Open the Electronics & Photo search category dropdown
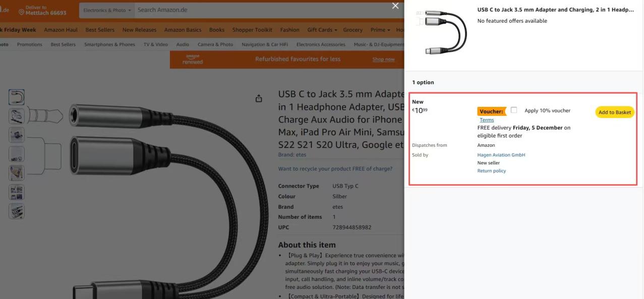Image resolution: width=644 pixels, height=299 pixels. [107, 10]
